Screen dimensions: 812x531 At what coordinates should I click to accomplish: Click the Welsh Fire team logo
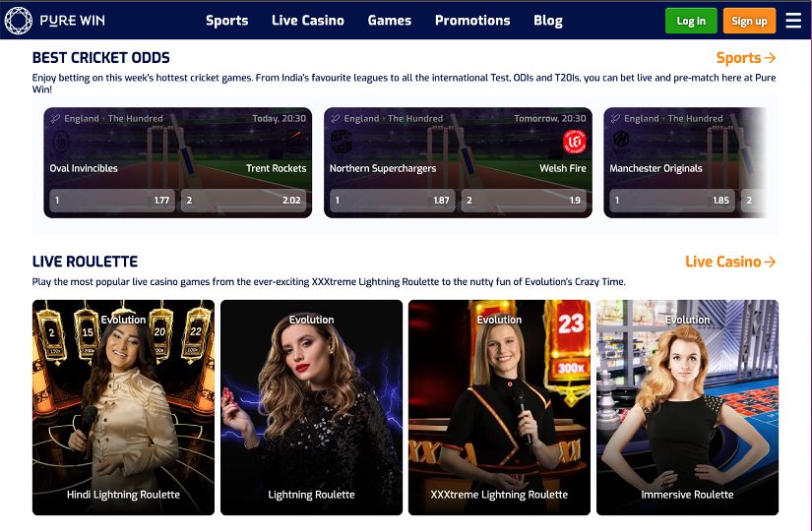click(x=574, y=142)
